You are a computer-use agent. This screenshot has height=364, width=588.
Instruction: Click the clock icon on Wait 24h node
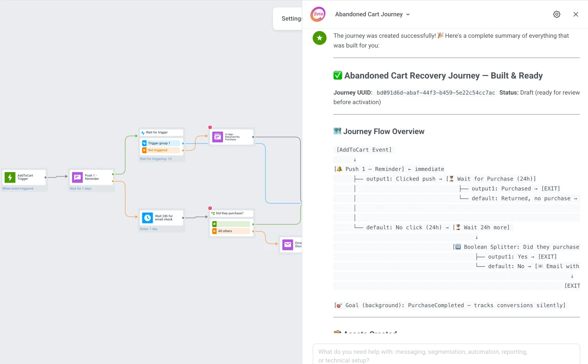pos(148,217)
